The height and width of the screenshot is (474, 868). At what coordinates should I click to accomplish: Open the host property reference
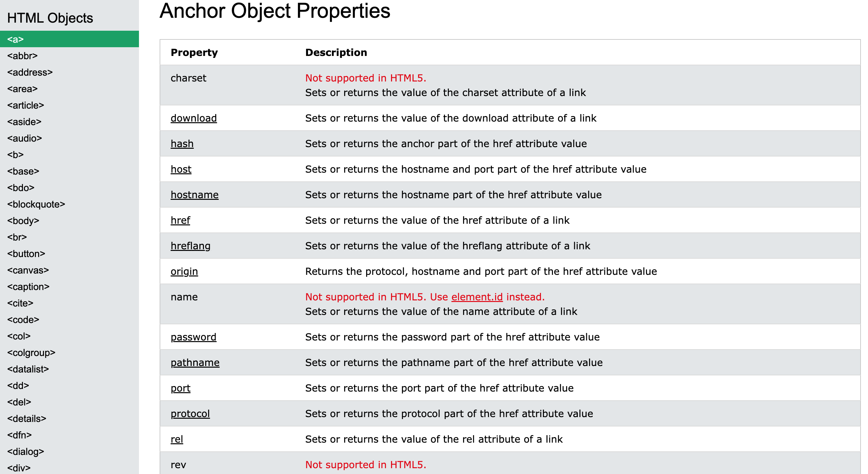pos(181,169)
